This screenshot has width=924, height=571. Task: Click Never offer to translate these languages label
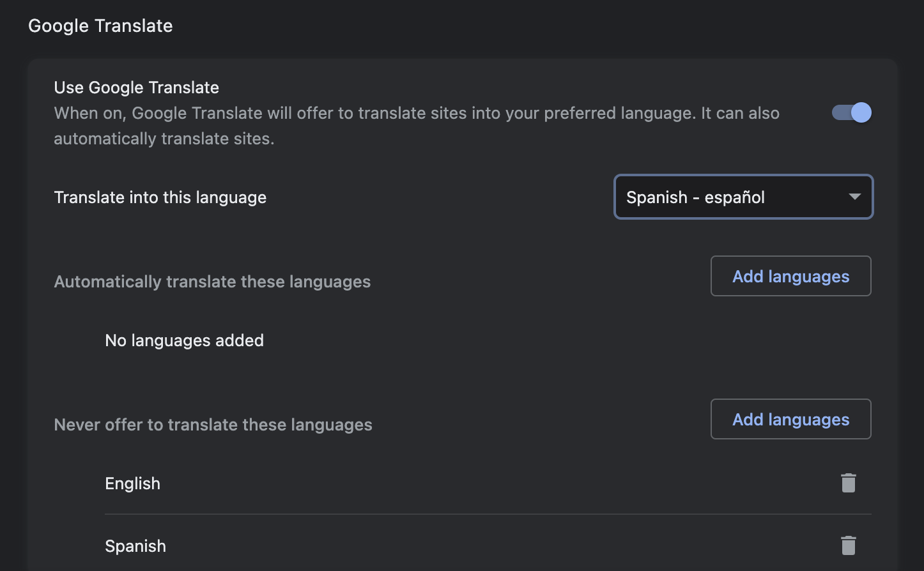point(213,425)
